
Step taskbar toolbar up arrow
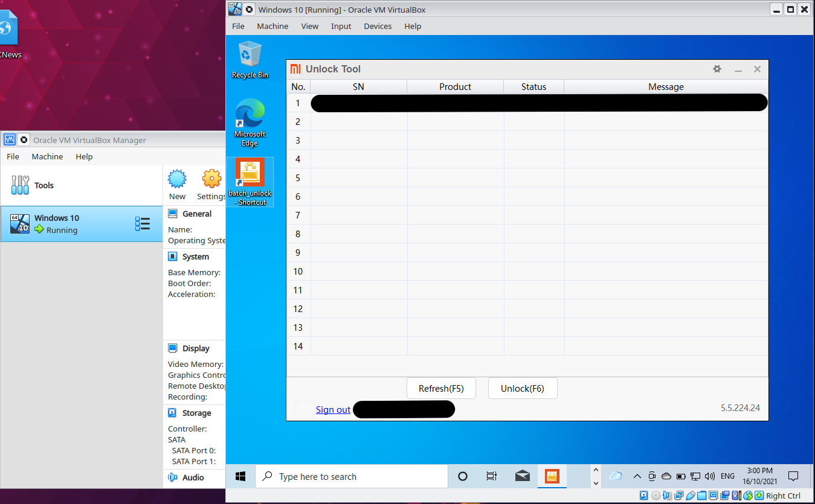tap(596, 470)
